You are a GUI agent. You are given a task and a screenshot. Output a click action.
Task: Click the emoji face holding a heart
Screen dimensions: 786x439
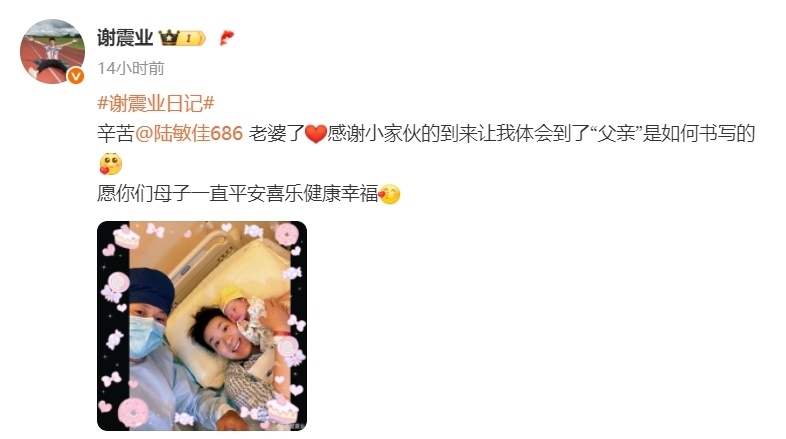coord(110,164)
